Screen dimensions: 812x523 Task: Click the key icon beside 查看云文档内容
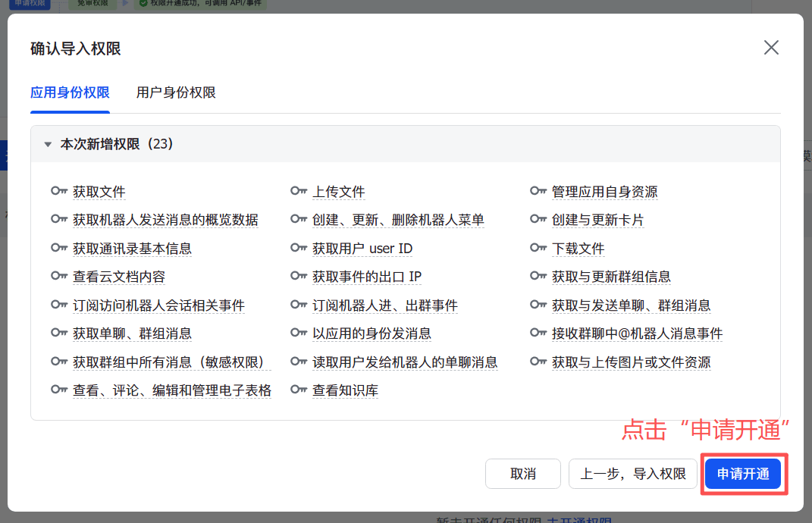(x=59, y=277)
